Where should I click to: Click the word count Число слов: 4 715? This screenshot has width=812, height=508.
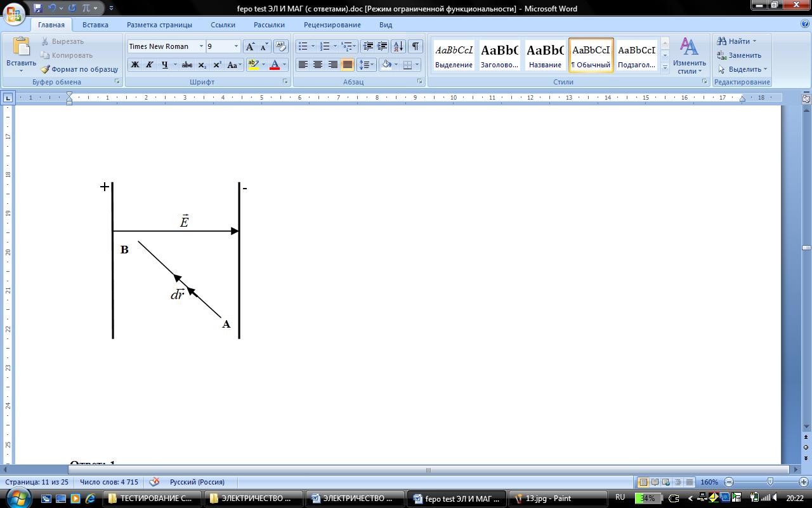109,482
